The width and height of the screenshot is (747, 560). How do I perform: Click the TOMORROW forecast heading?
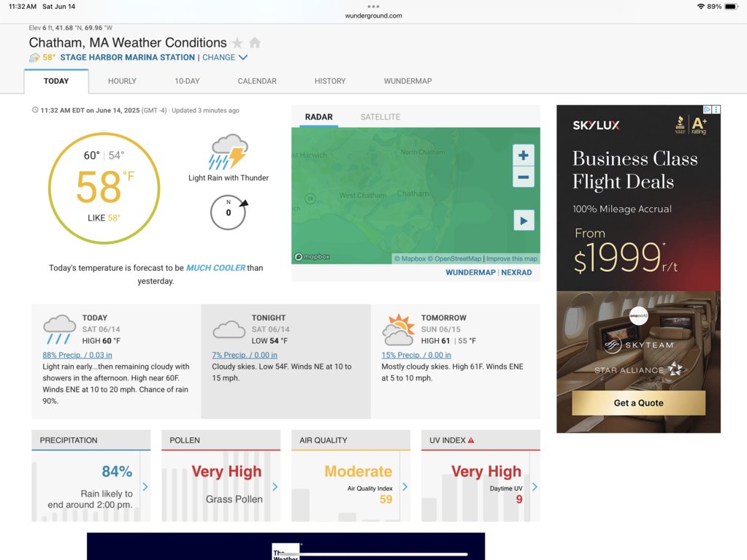(443, 318)
